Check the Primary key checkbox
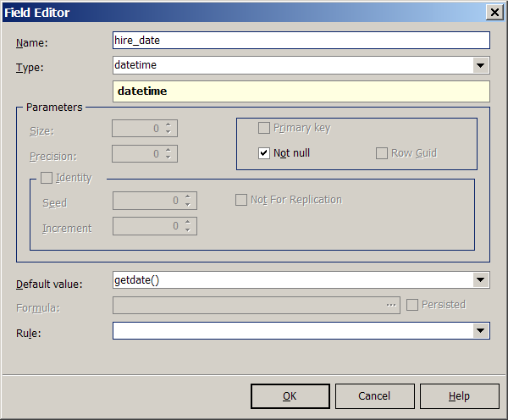The height and width of the screenshot is (420, 508). [264, 128]
